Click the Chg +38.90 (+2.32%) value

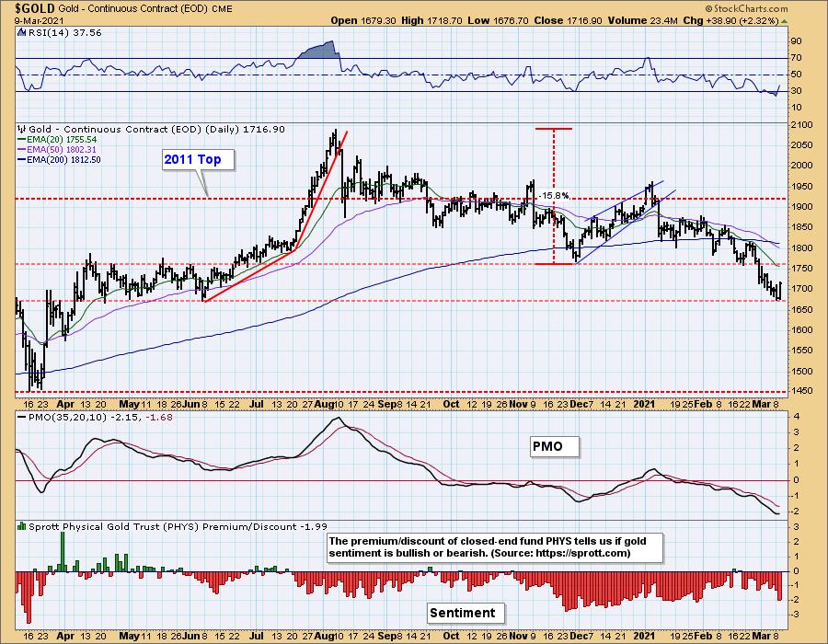(730, 20)
